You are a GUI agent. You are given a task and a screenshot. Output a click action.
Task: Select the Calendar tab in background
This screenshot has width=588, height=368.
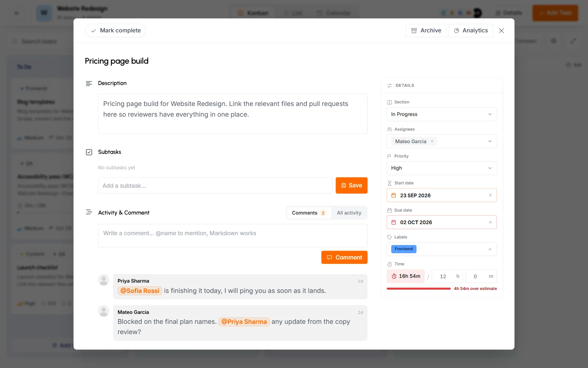coord(334,13)
